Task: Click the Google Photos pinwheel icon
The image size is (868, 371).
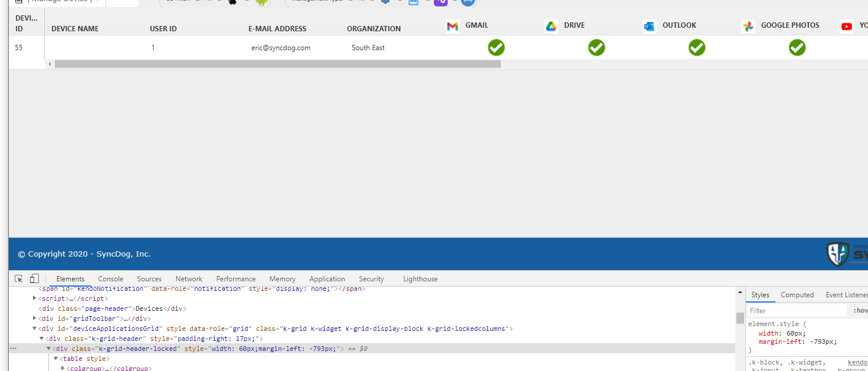Action: point(748,27)
